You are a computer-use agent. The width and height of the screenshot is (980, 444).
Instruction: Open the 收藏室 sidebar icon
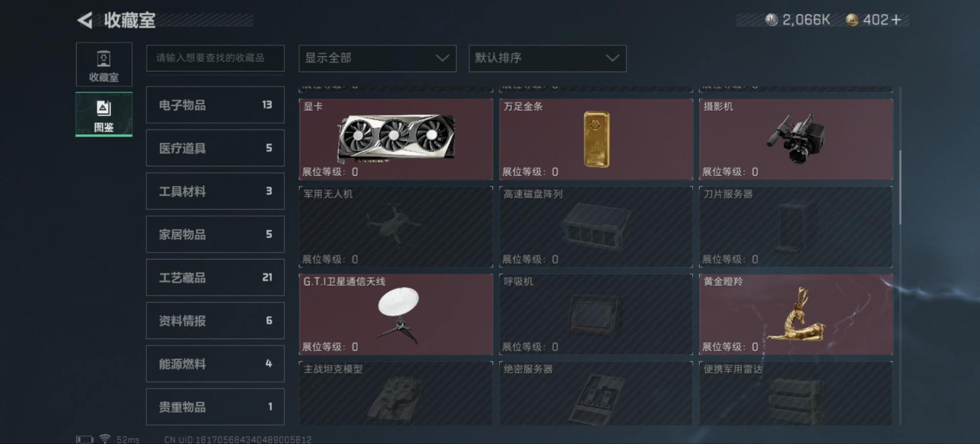(104, 64)
